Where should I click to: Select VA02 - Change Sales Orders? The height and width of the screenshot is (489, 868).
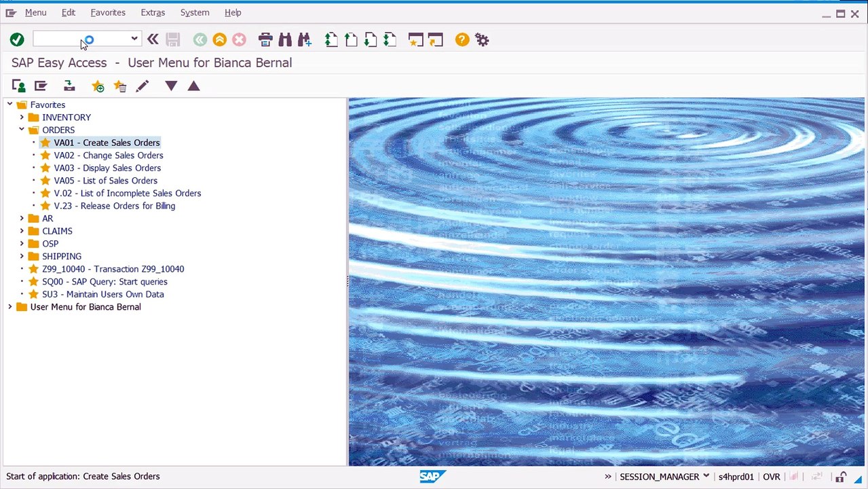coord(109,156)
